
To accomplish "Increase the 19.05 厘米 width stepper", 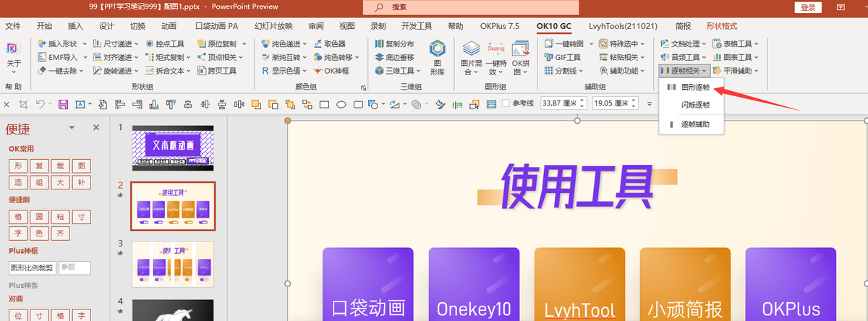I will (x=635, y=101).
